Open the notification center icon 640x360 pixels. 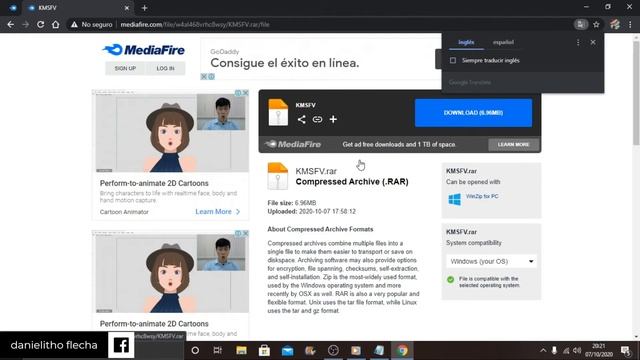[x=625, y=350]
